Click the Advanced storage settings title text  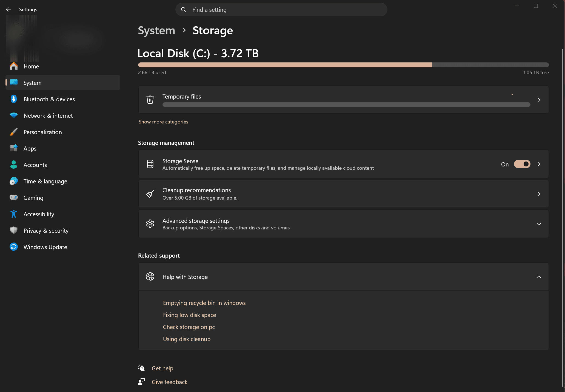click(196, 221)
